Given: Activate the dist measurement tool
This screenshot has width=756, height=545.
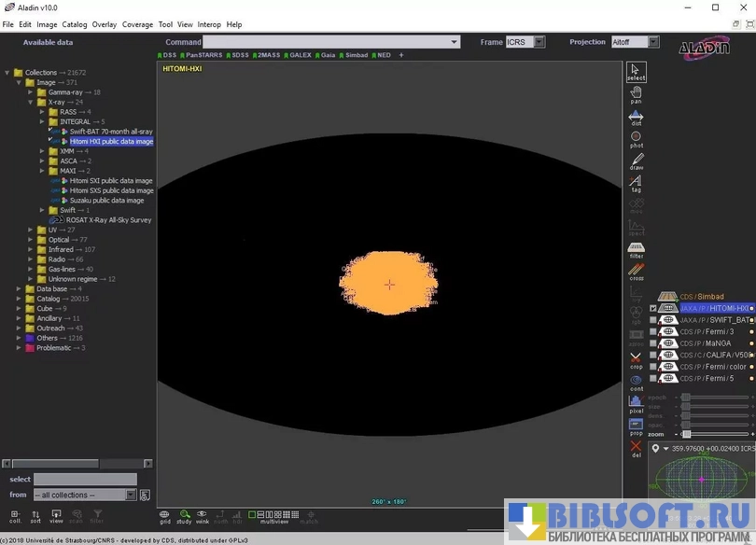Looking at the screenshot, I should tap(636, 117).
